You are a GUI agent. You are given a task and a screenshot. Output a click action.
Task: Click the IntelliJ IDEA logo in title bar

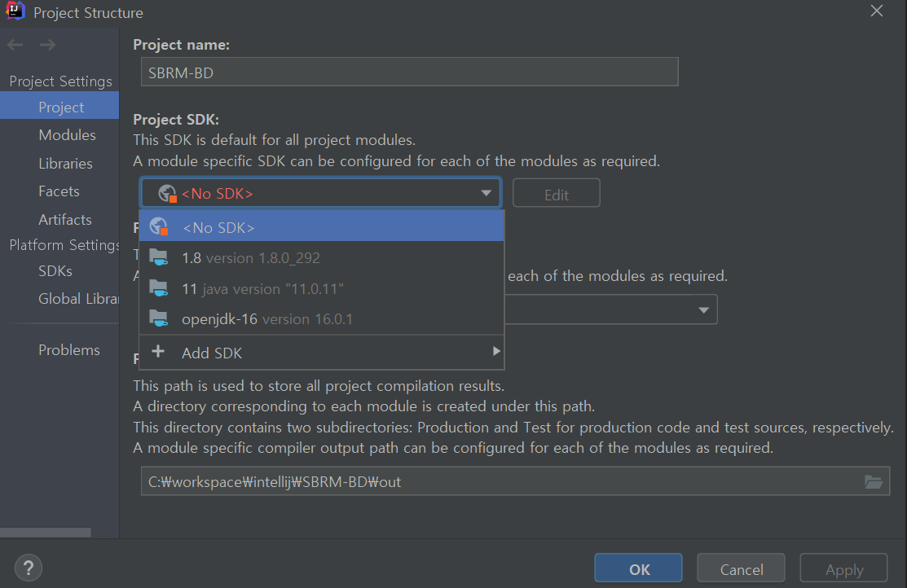coord(15,11)
